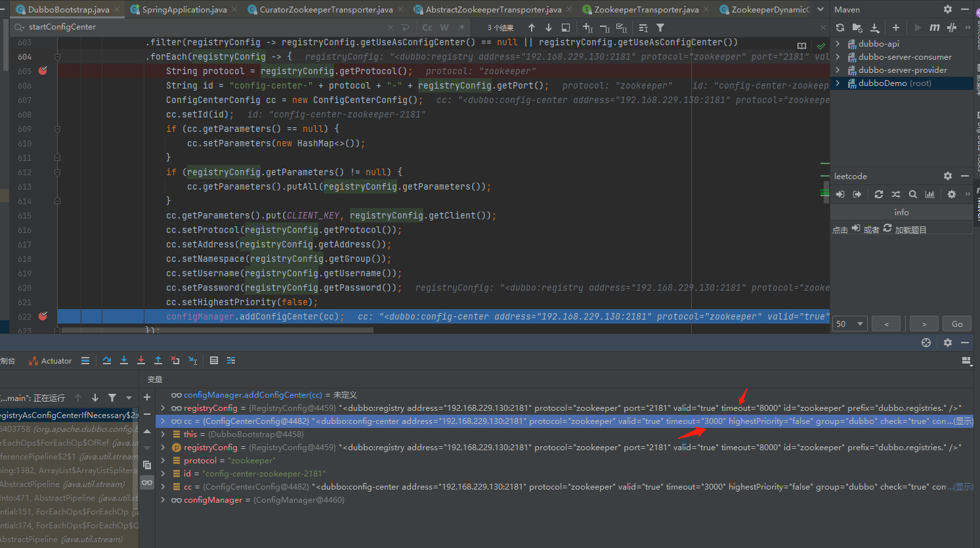Screen dimensions: 980x548
Task: Click leetcode refresh questions icon
Action: pyautogui.click(x=879, y=194)
